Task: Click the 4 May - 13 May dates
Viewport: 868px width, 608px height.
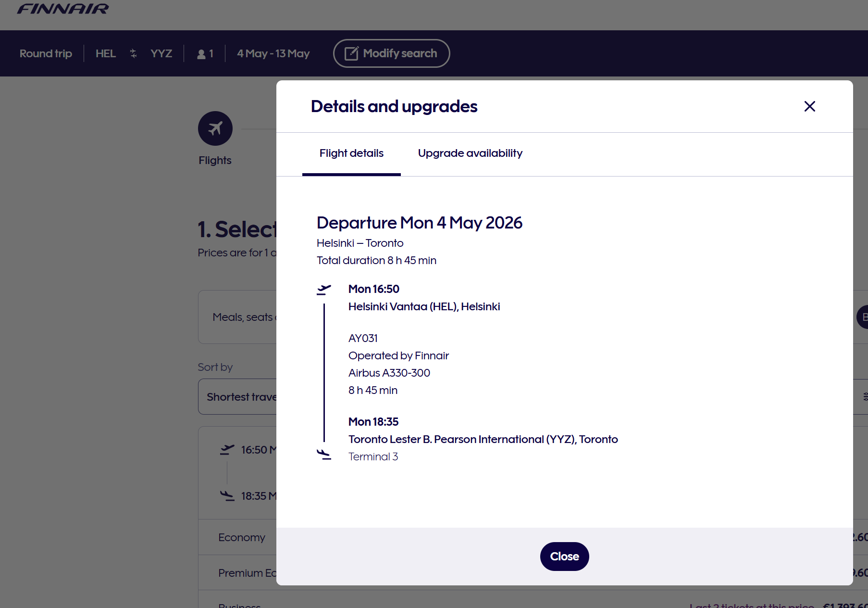Action: point(273,53)
